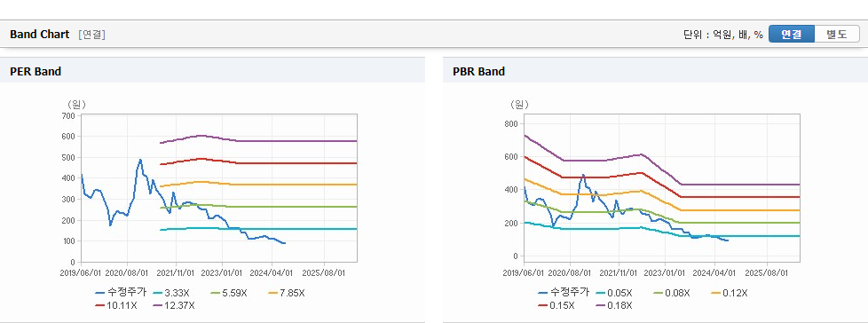The width and height of the screenshot is (868, 323).
Task: Toggle 수정주가 legend in PBR Band
Action: click(x=564, y=293)
